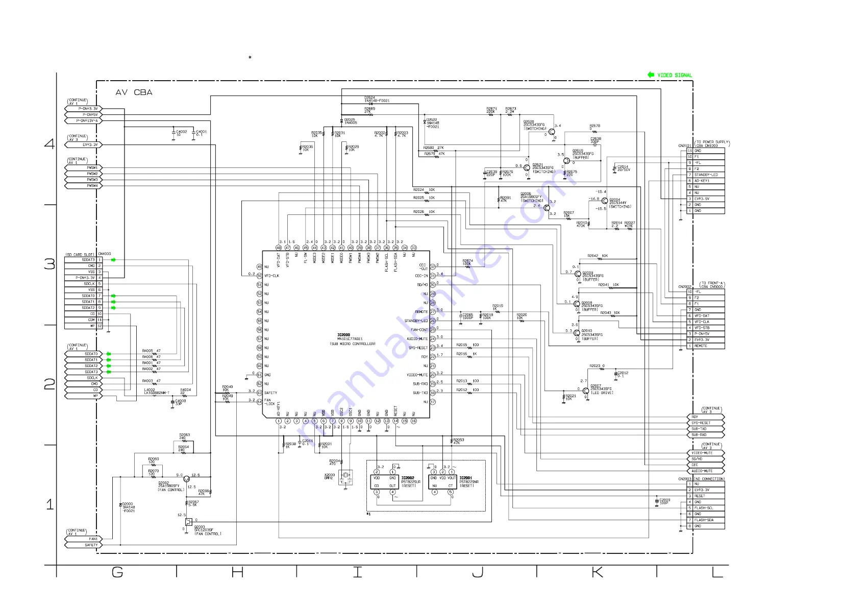Click the L4002 inductor label
868x608 pixels.
tap(157, 391)
